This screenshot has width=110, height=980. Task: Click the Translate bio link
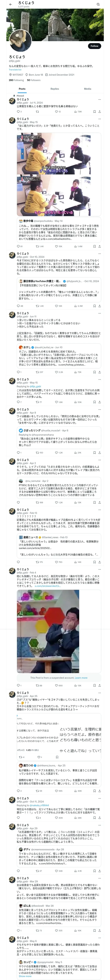15,70
